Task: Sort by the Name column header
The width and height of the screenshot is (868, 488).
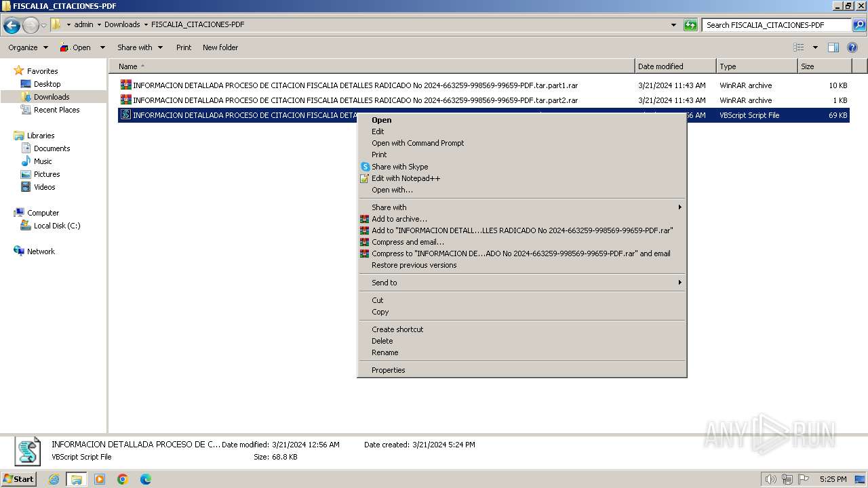Action: [372, 66]
